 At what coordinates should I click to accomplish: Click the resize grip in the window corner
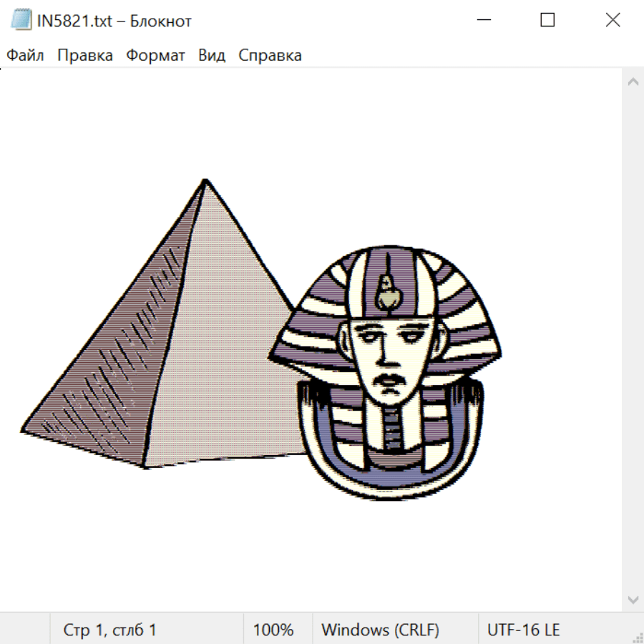point(637,637)
